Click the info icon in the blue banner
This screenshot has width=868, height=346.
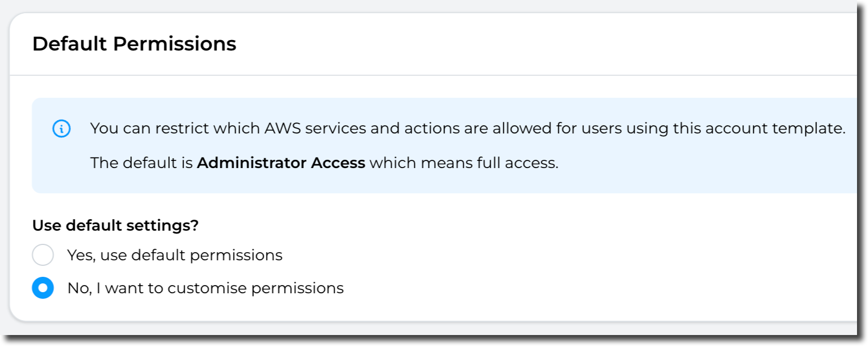click(62, 129)
